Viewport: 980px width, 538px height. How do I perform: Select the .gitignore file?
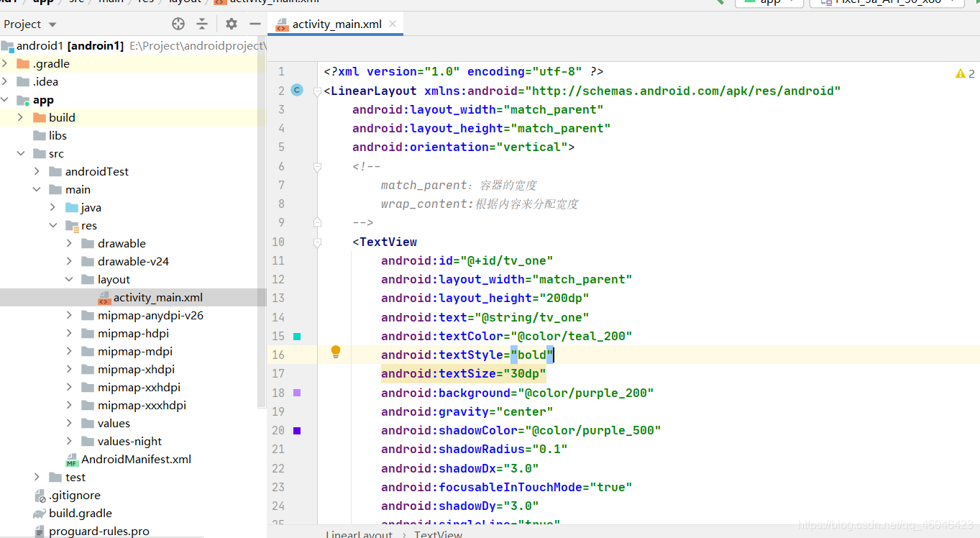(133, 495)
